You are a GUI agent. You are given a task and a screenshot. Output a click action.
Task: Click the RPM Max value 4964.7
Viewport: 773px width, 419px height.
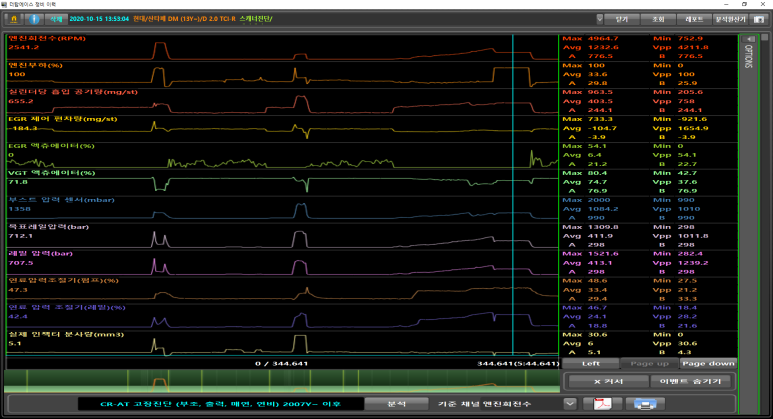603,38
